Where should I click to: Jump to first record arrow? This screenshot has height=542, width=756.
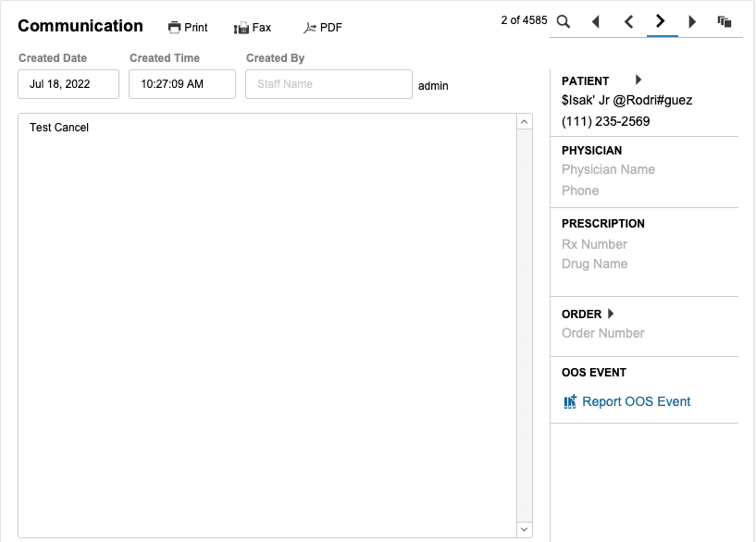(x=596, y=21)
